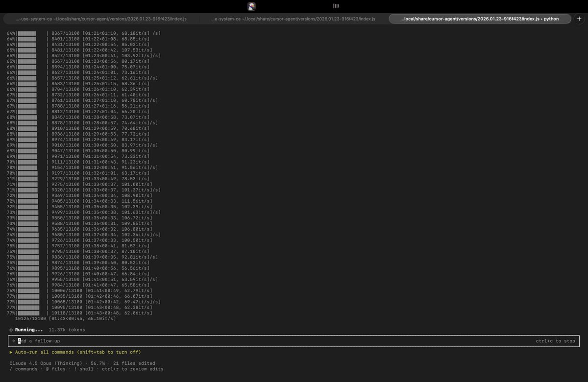Click the progress bar on the 9320/13100 line
Image resolution: width=588 pixels, height=382 pixels.
tap(28, 190)
